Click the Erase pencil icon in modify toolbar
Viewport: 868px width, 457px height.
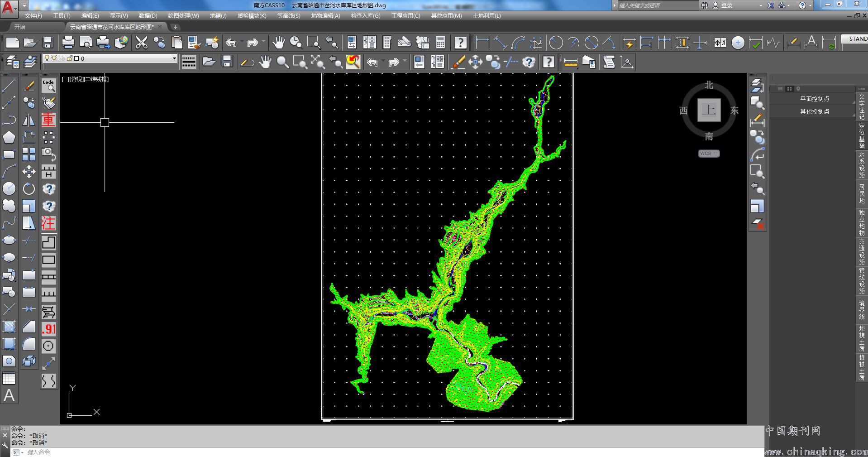(x=29, y=86)
